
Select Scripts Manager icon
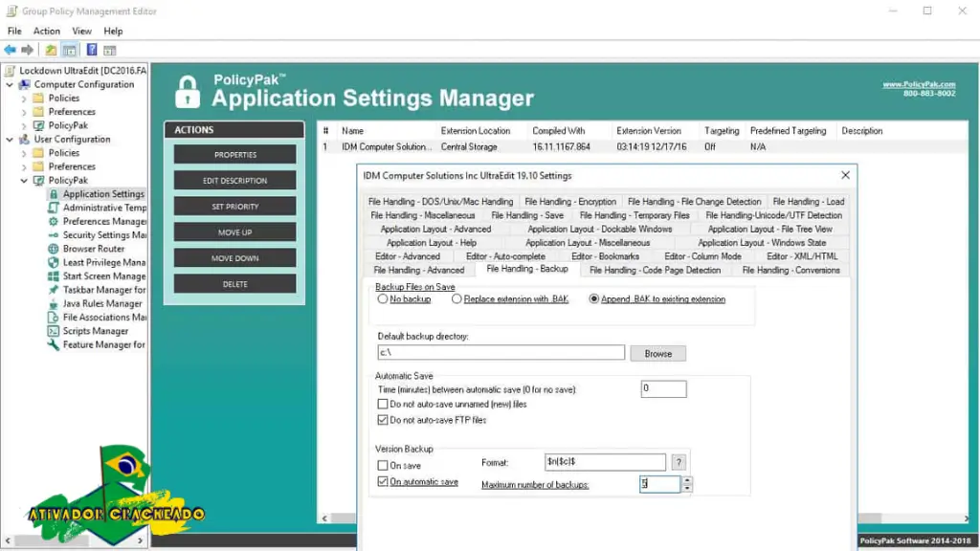54,331
